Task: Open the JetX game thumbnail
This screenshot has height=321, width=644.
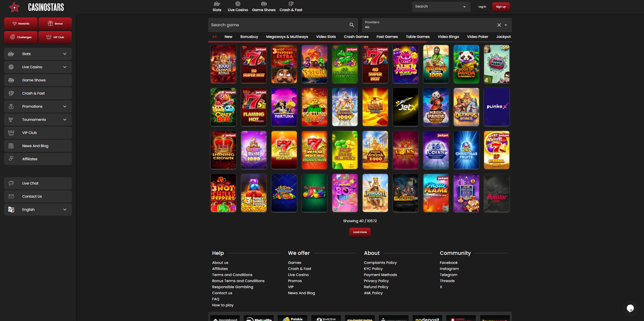Action: (405, 107)
